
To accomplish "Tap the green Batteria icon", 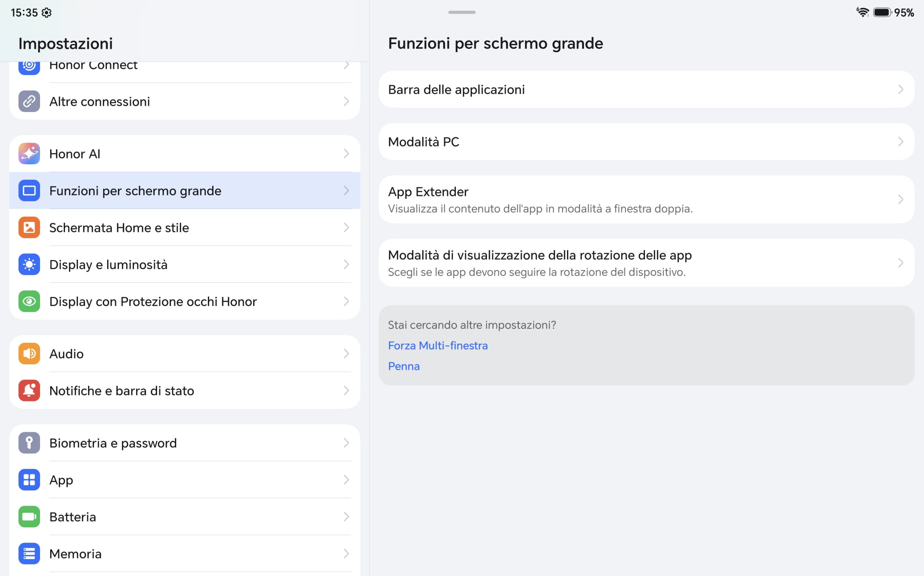I will tap(29, 516).
